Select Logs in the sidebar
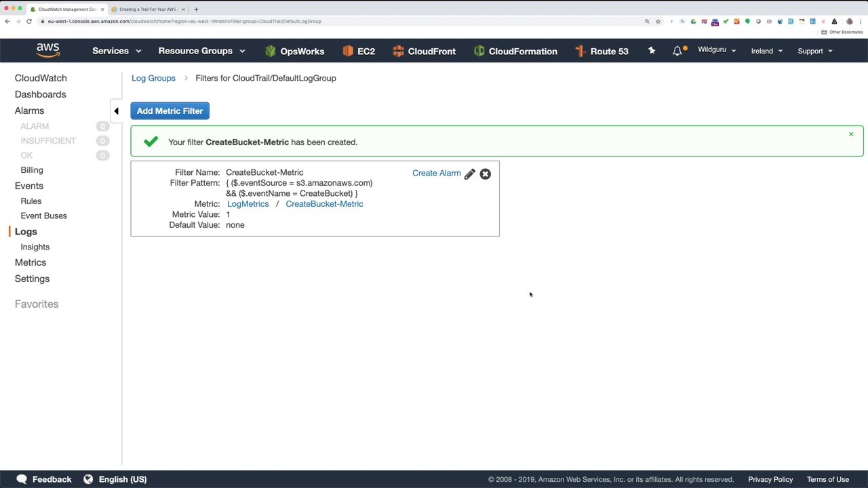The image size is (868, 488). [x=26, y=232]
